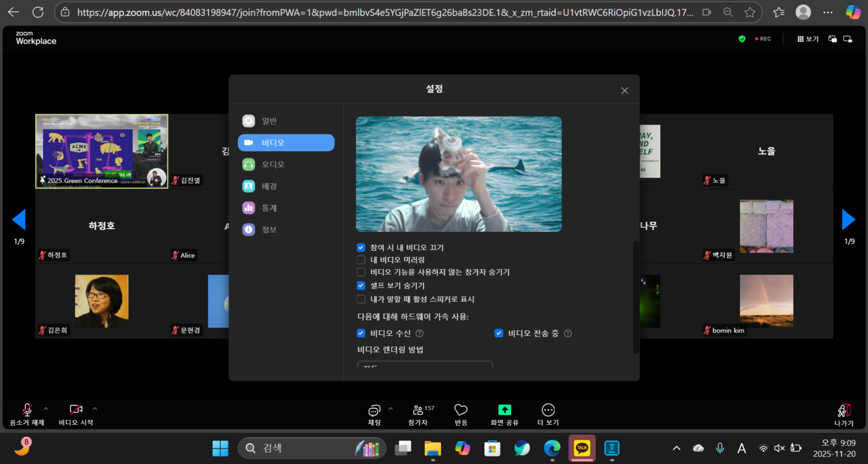Go to next gallery page with right arrow
This screenshot has width=868, height=464.
(x=848, y=220)
